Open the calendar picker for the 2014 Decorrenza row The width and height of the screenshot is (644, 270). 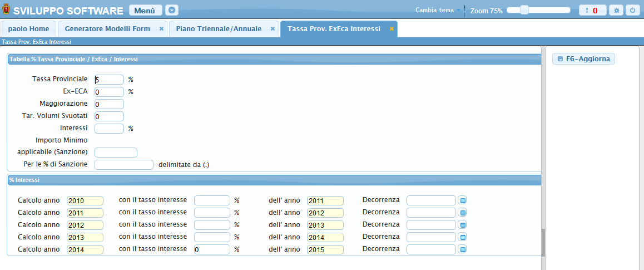(463, 249)
